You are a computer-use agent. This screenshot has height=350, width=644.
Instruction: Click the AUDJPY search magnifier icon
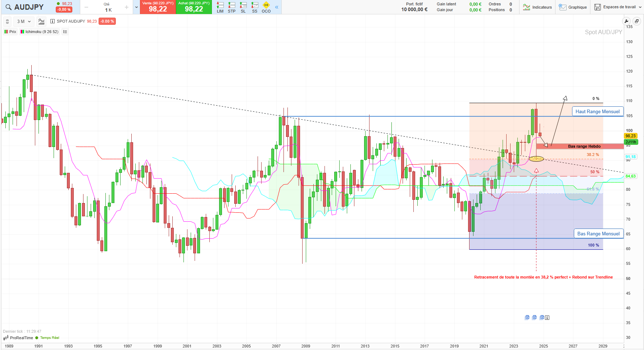(x=8, y=7)
